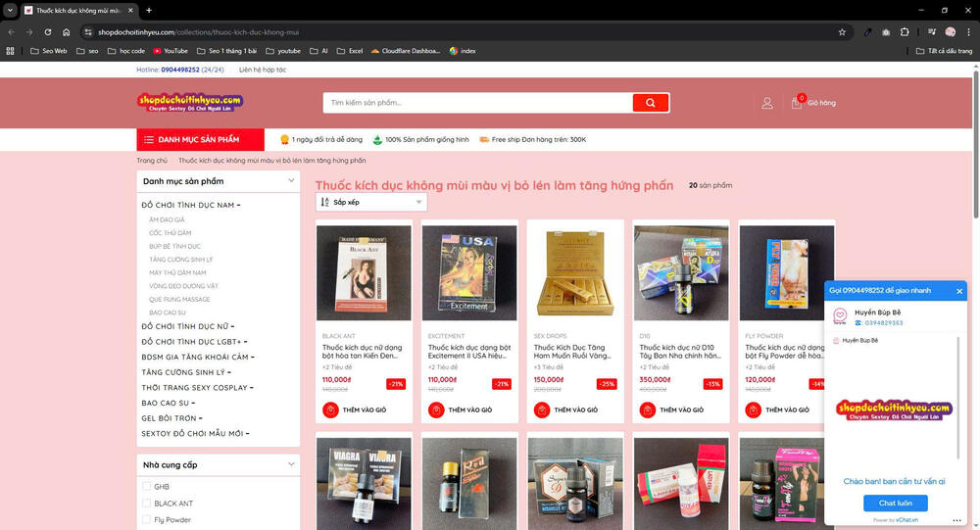Open the Sắp xếp sort dropdown
980x530 pixels.
tap(371, 202)
